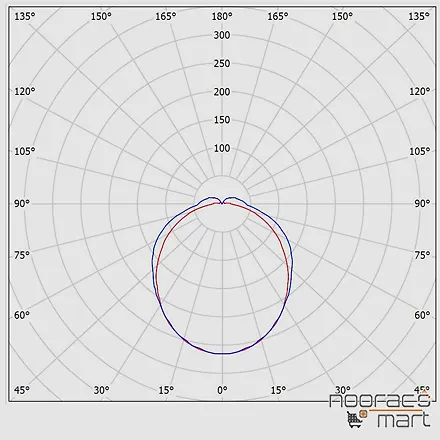Click the 75° label on the right side
The width and height of the screenshot is (440, 440).
422,255
